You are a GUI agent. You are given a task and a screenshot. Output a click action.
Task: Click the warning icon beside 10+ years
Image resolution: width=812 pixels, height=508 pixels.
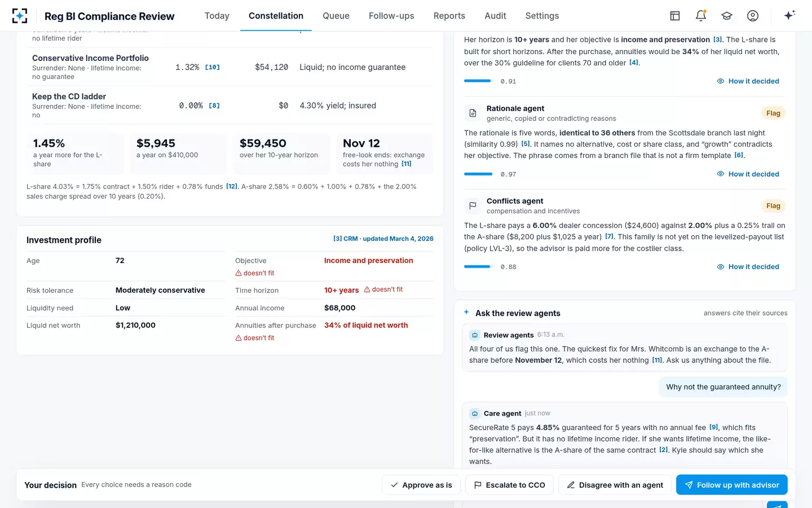(367, 290)
